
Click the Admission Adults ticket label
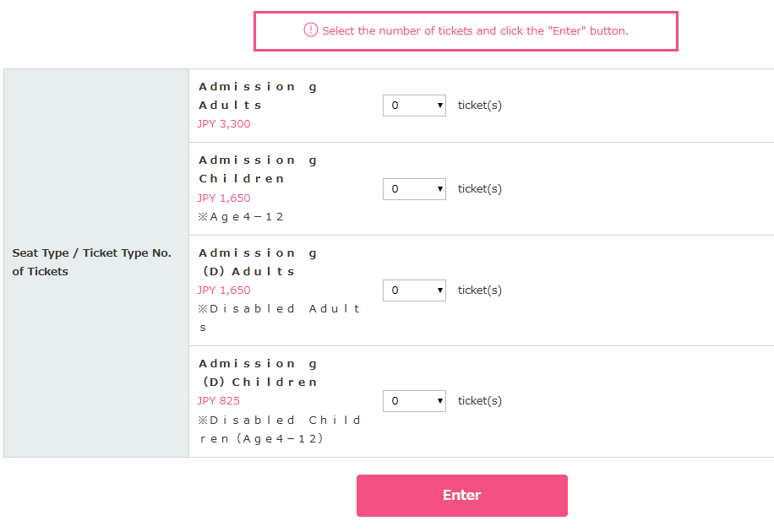[257, 95]
